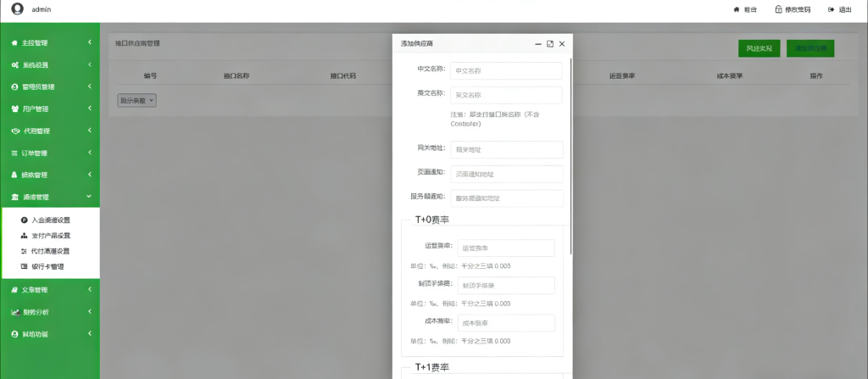This screenshot has width=868, height=379.
Task: Click the T+1费率 section heading
Action: point(431,368)
